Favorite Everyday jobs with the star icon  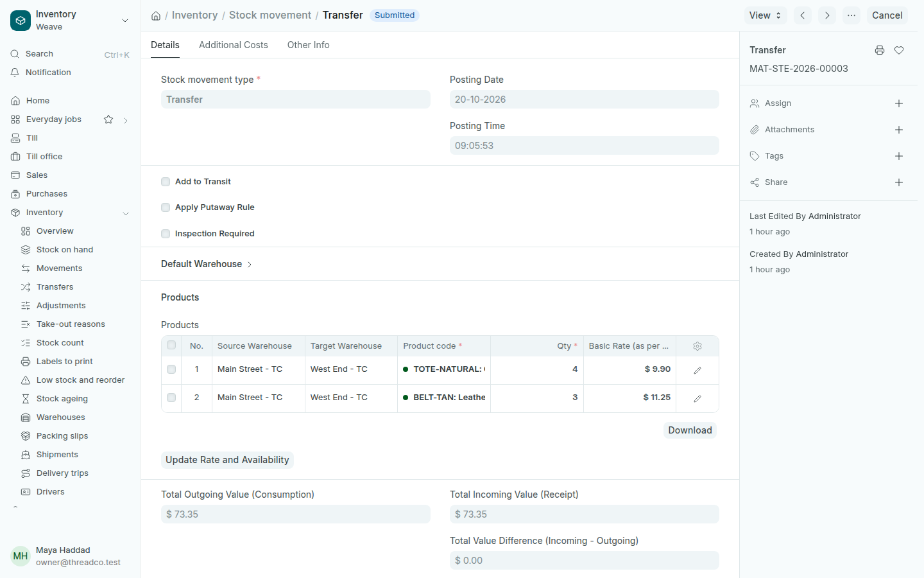coord(108,119)
